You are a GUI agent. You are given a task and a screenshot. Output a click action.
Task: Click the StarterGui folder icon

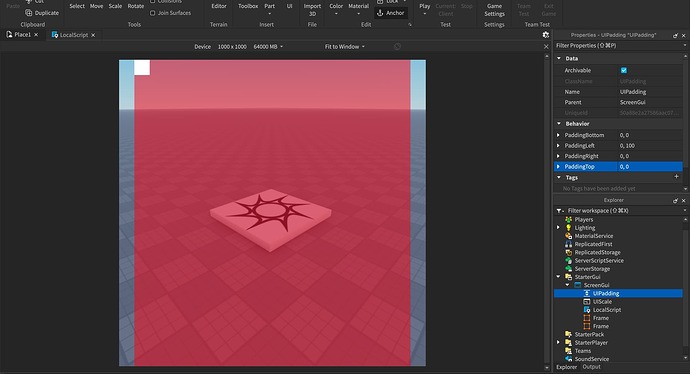click(x=569, y=277)
